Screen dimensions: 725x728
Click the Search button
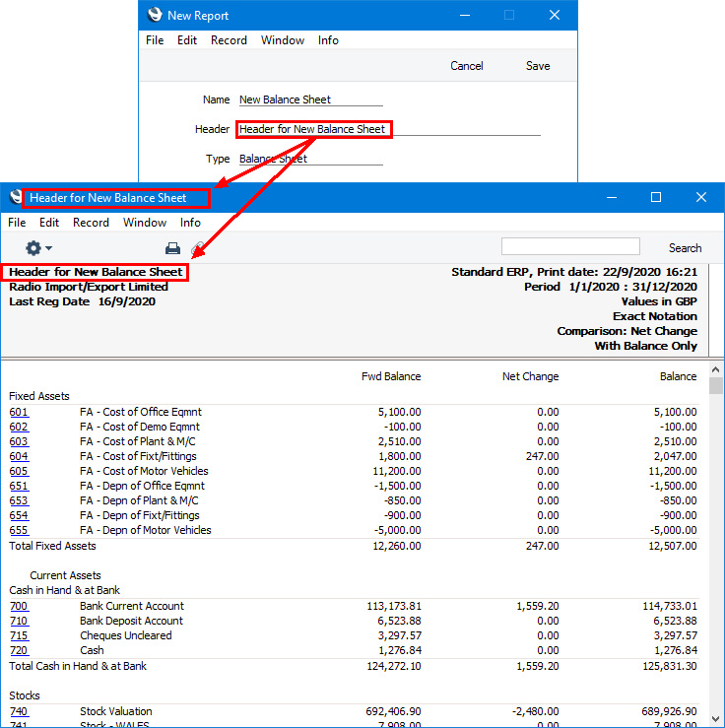pyautogui.click(x=685, y=248)
